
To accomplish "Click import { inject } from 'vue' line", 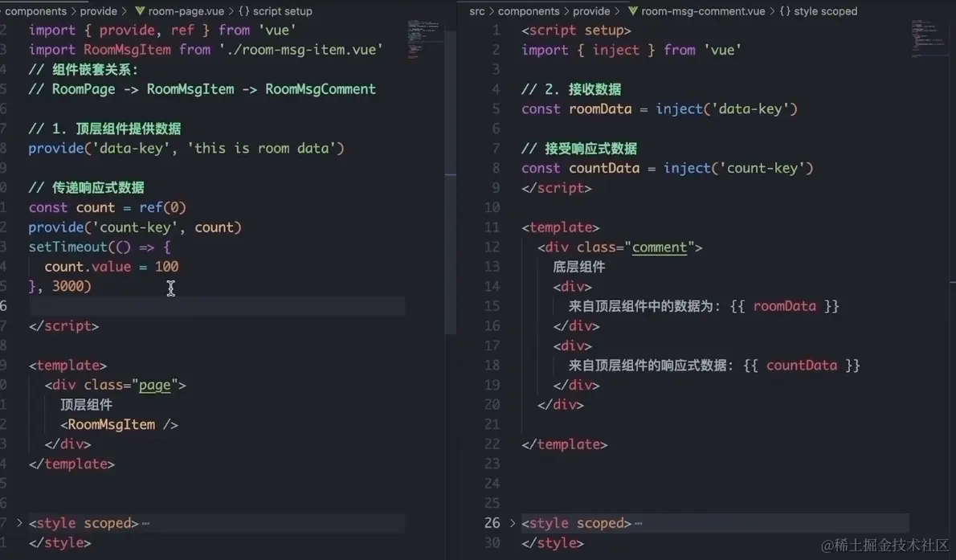I will pos(631,50).
